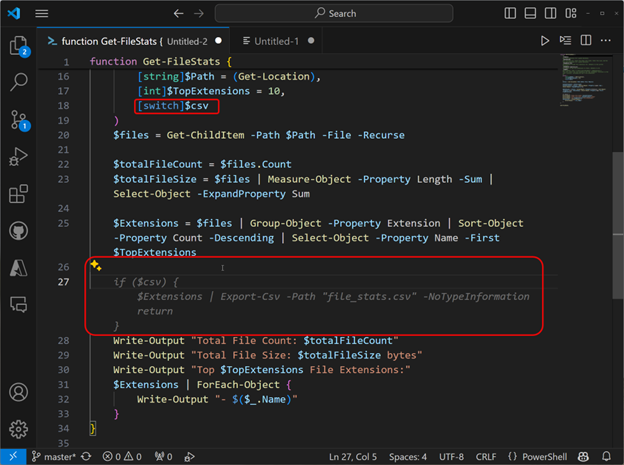The image size is (624, 465).
Task: Toggle the primary side bar layout icon
Action: [x=510, y=14]
